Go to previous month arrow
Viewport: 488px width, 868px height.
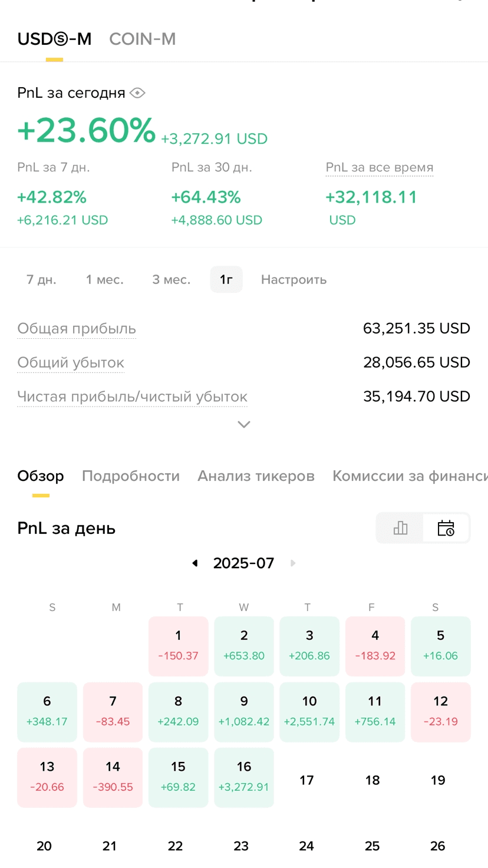pyautogui.click(x=195, y=563)
